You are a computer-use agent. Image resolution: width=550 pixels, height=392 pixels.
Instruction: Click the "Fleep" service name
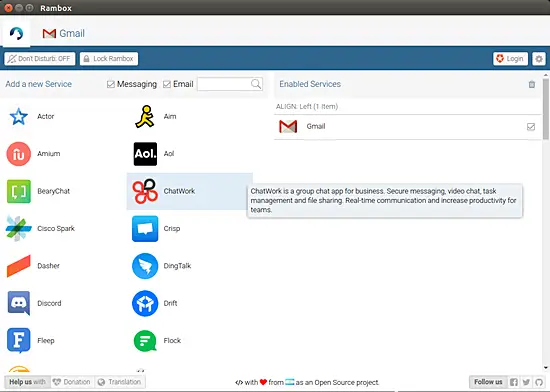tap(46, 340)
